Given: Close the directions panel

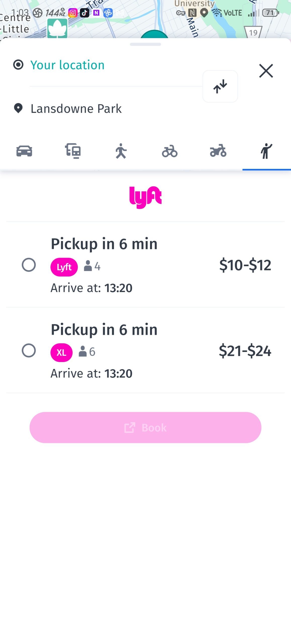Looking at the screenshot, I should (266, 71).
